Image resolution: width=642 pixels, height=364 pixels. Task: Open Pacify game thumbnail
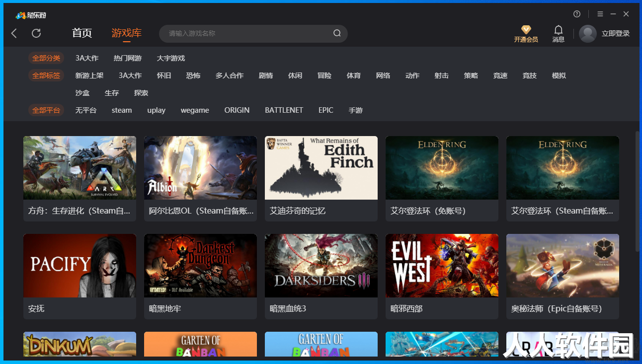[x=80, y=266]
